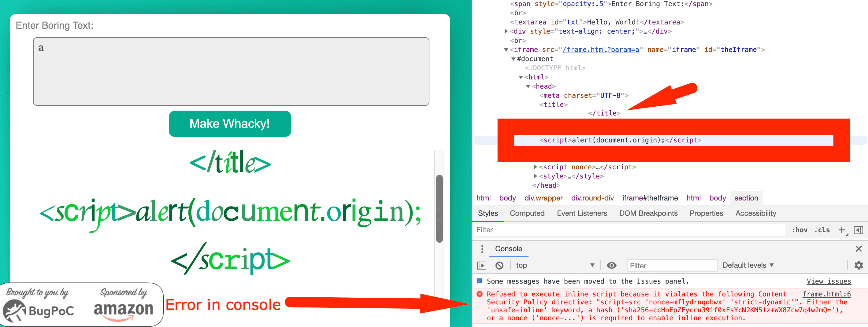
Task: Open the Console three-dot options menu
Action: click(482, 249)
